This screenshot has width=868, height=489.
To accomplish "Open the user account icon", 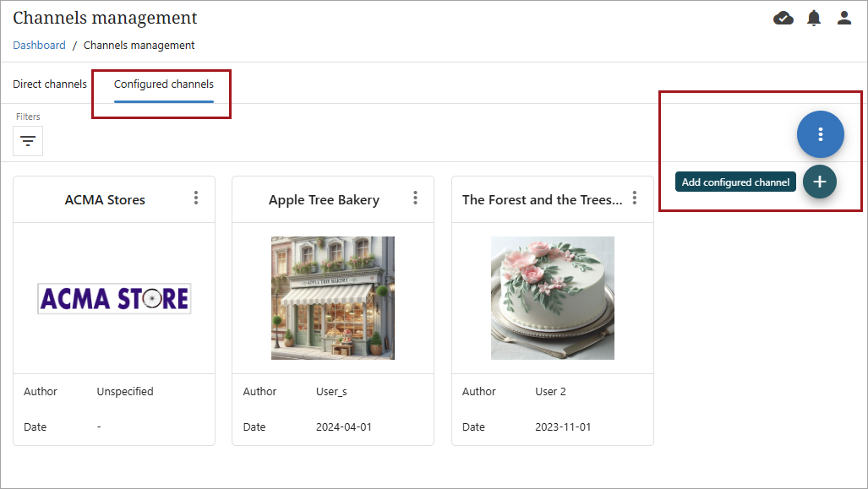I will pyautogui.click(x=844, y=18).
